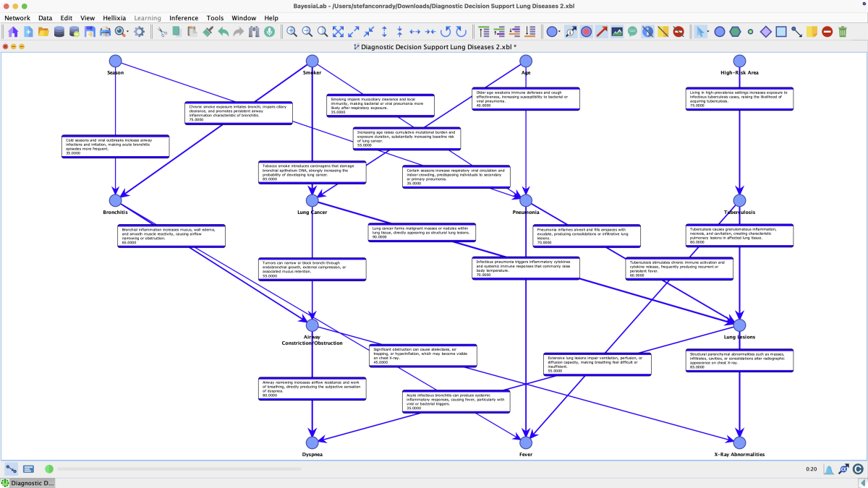Print the network with the printer icon
868x488 pixels.
click(105, 32)
